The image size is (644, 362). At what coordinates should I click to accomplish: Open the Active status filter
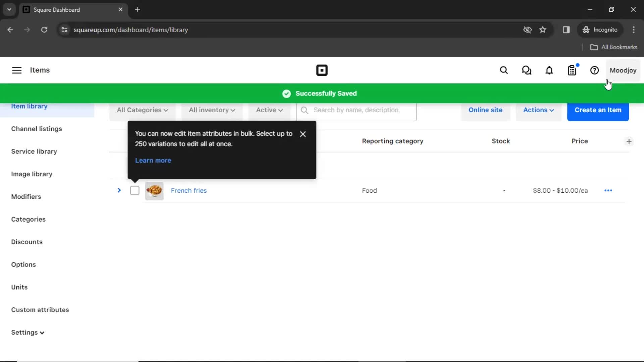(x=269, y=110)
